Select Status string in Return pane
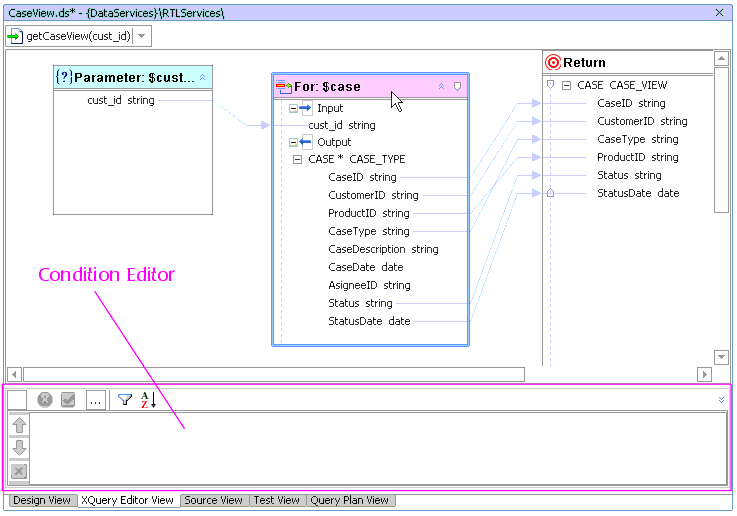737x516 pixels. coord(629,175)
